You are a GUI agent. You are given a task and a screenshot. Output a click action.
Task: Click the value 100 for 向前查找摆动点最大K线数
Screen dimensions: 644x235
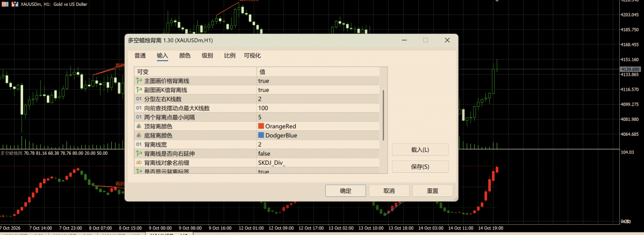[x=263, y=108]
